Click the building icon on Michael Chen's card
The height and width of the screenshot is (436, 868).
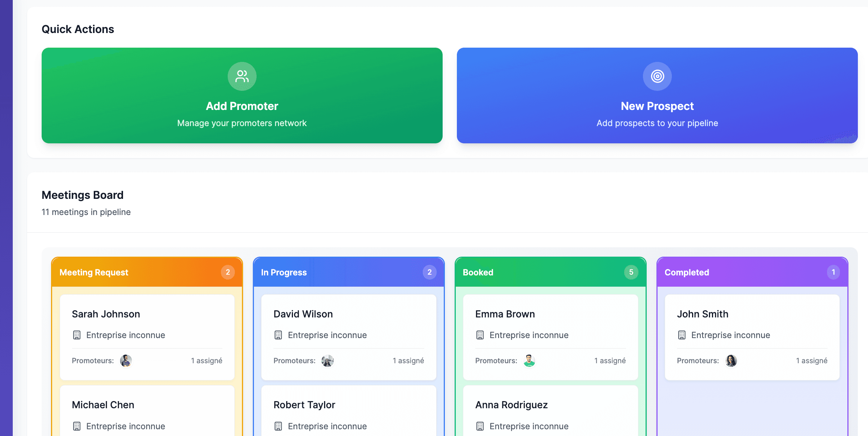[x=77, y=426]
